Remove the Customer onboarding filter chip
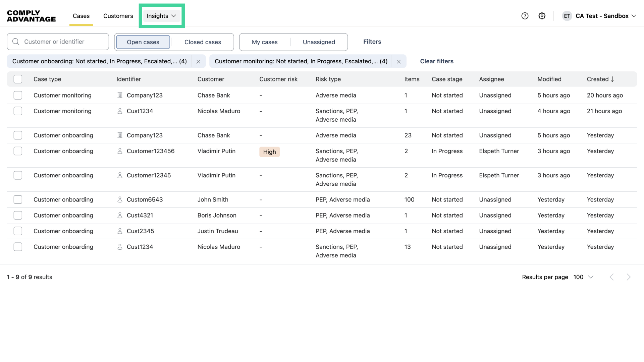The image size is (644, 362). pyautogui.click(x=198, y=61)
